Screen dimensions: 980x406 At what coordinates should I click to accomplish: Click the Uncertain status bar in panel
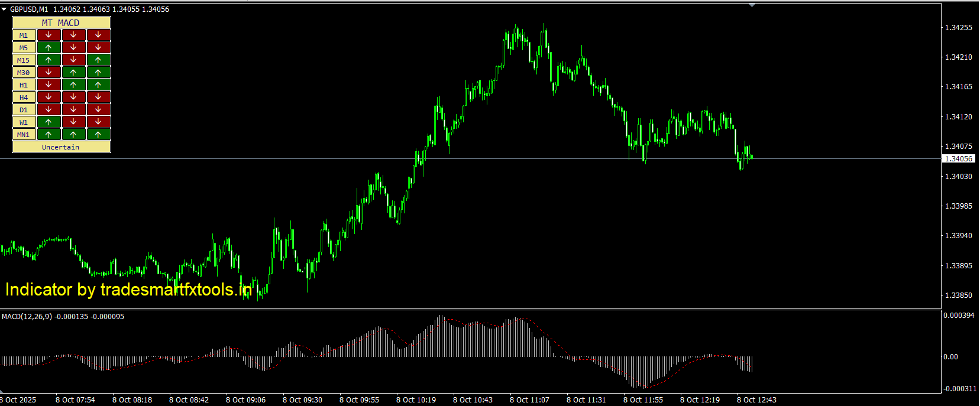click(61, 147)
